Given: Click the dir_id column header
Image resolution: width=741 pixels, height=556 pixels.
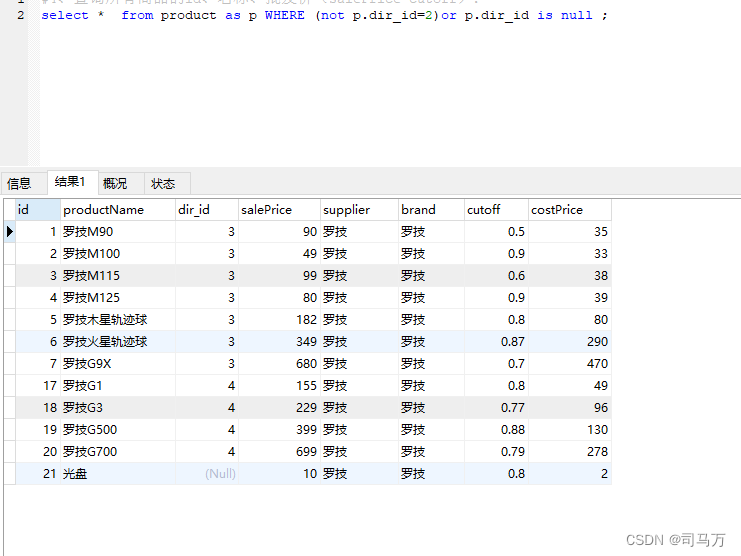Looking at the screenshot, I should [x=207, y=210].
